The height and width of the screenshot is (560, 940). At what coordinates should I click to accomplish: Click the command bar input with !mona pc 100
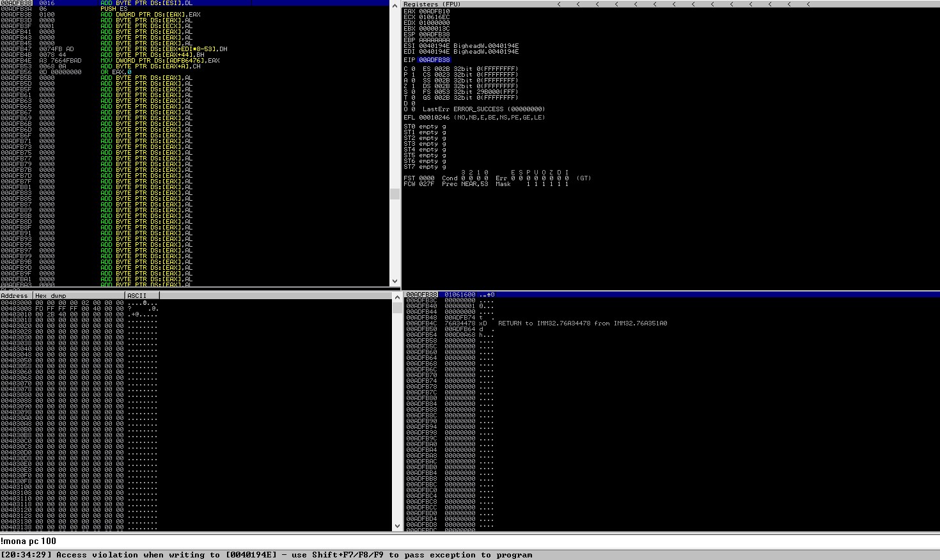pyautogui.click(x=470, y=541)
